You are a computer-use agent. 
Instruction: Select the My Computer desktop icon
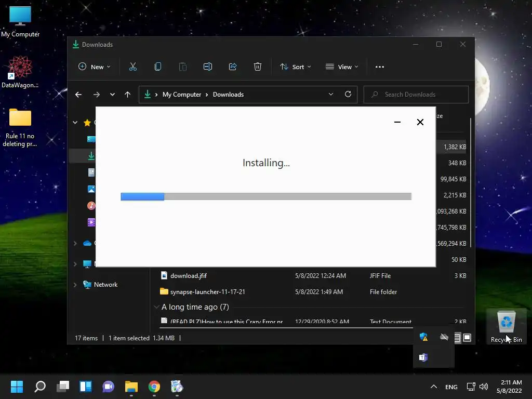(20, 21)
